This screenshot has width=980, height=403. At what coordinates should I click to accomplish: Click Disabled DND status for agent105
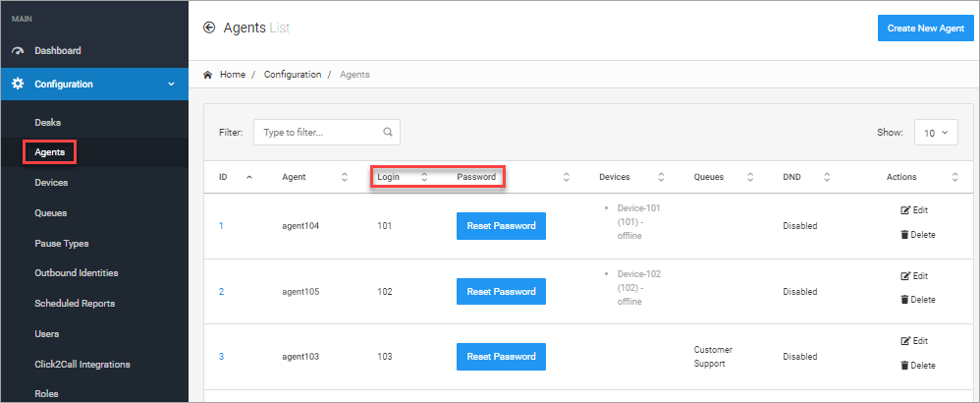800,292
